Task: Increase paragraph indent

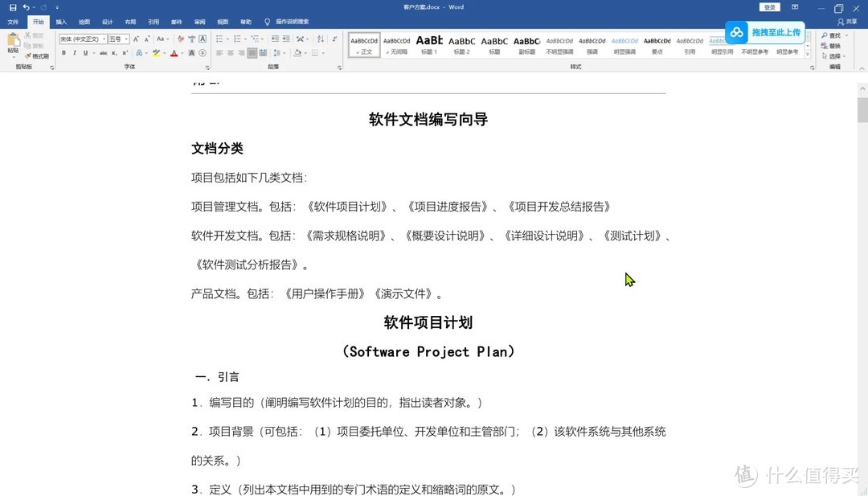Action: pyautogui.click(x=286, y=39)
